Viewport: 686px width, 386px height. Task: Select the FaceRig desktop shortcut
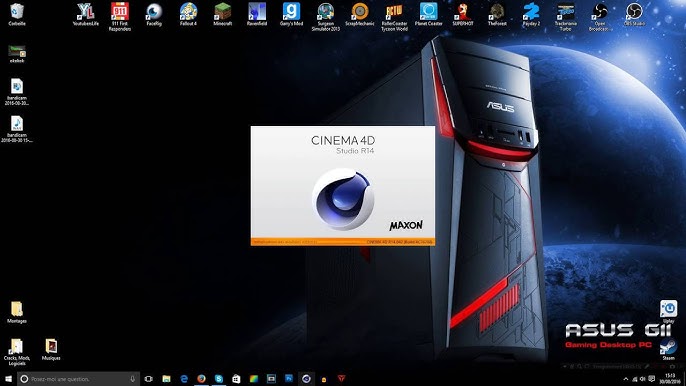pyautogui.click(x=154, y=14)
